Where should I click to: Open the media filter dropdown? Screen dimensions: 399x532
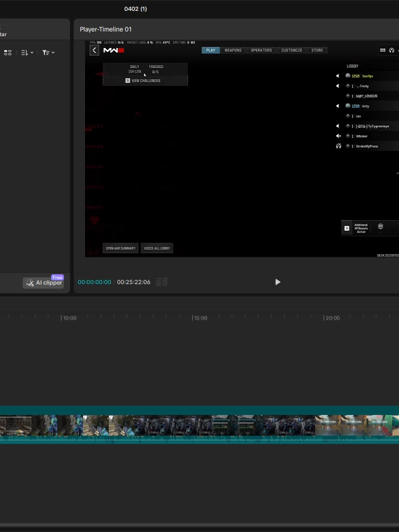(48, 53)
